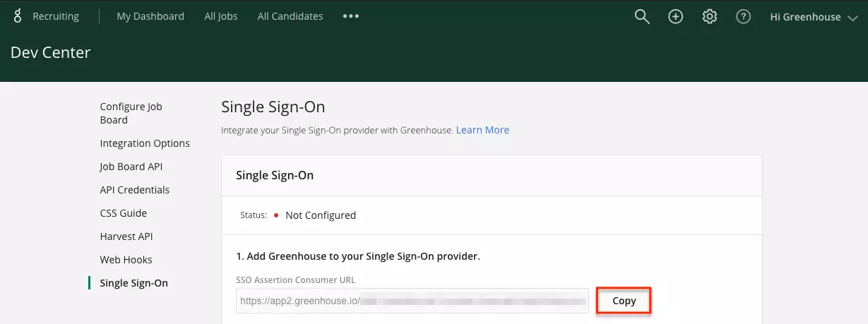868x324 pixels.
Task: Open Web Hooks in sidebar
Action: (x=126, y=260)
